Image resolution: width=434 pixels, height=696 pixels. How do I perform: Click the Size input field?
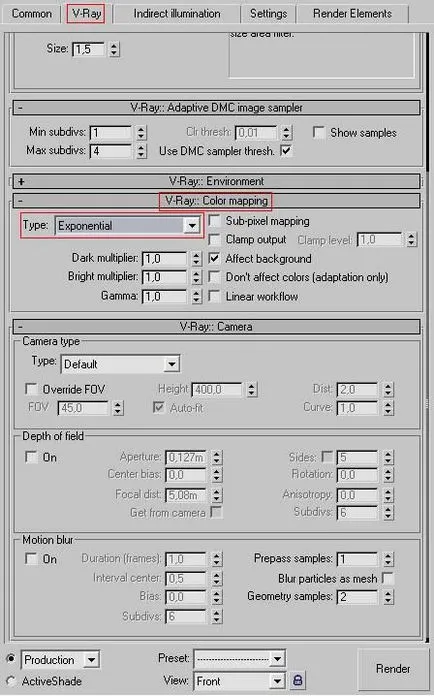tap(89, 49)
